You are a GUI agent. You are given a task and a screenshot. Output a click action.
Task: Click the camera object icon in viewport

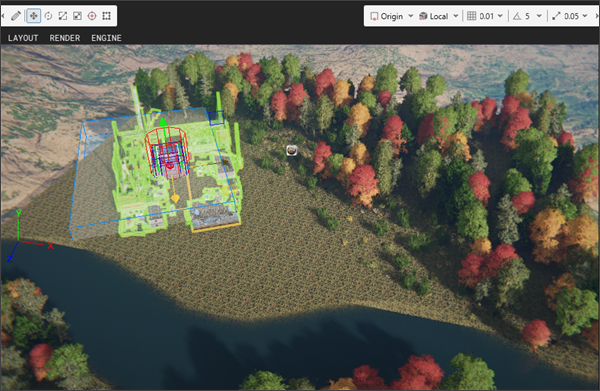[x=292, y=151]
